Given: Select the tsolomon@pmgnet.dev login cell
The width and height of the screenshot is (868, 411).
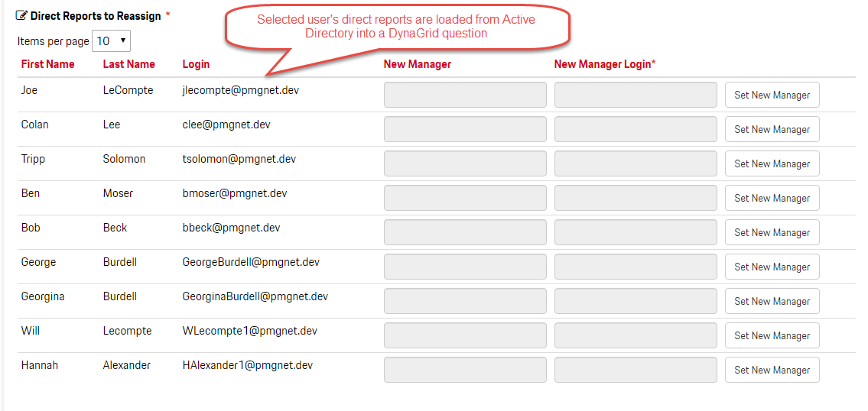Looking at the screenshot, I should [239, 159].
